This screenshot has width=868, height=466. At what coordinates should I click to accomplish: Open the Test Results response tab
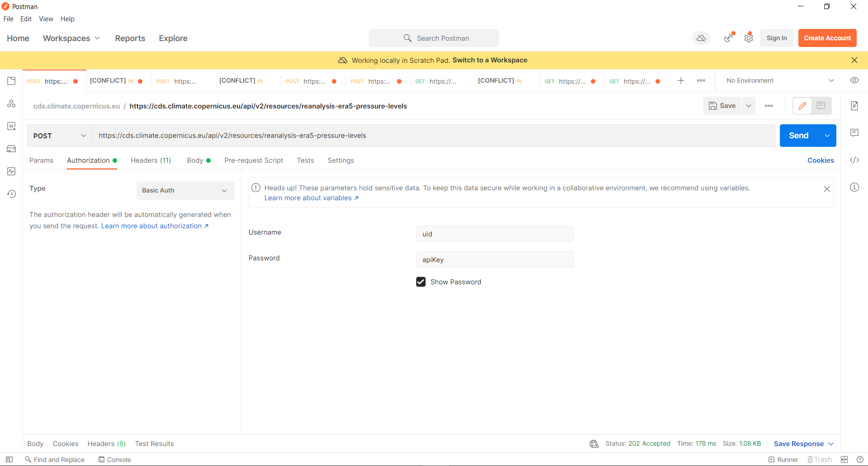(155, 444)
